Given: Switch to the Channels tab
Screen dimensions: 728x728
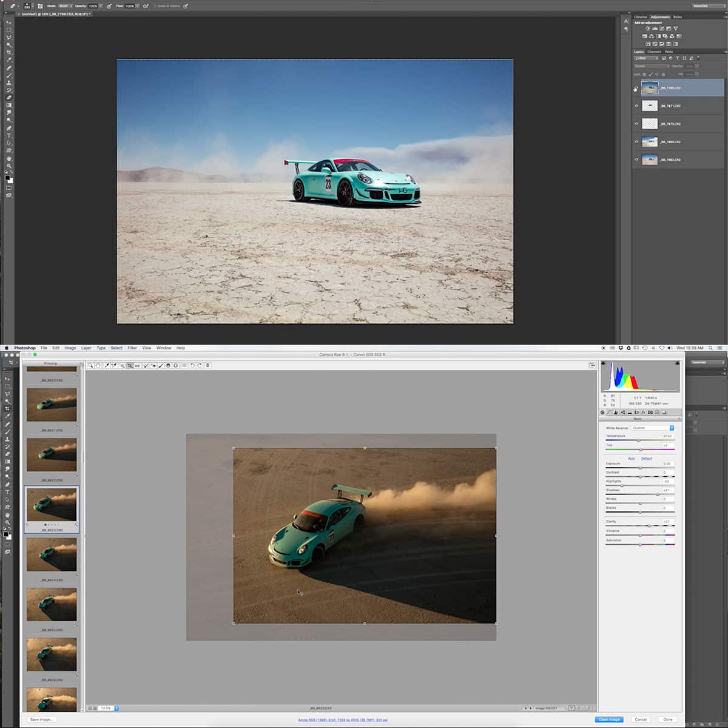Looking at the screenshot, I should 654,52.
